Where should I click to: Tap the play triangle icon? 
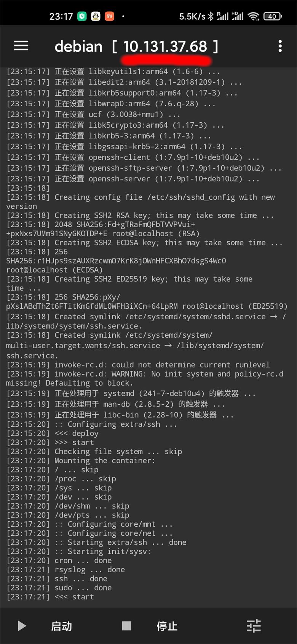(x=22, y=626)
